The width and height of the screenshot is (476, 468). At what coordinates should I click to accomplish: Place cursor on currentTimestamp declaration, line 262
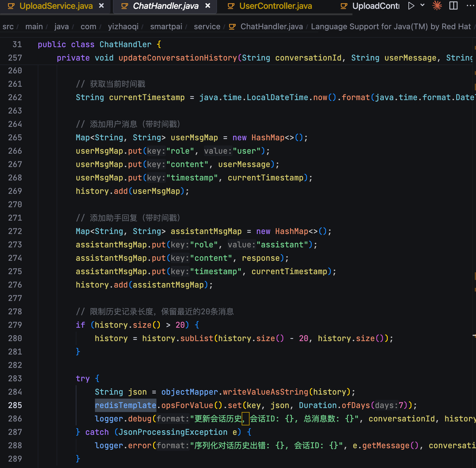147,97
